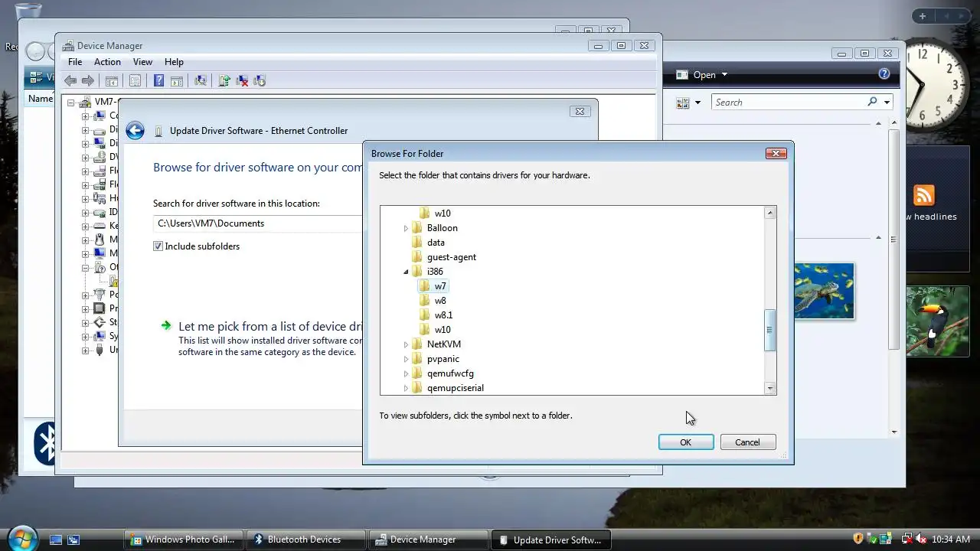Click the Disable device toolbar icon with red X
This screenshot has height=551, width=980.
coord(242,80)
